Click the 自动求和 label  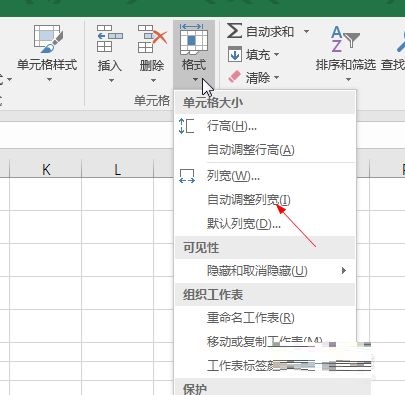pos(270,32)
